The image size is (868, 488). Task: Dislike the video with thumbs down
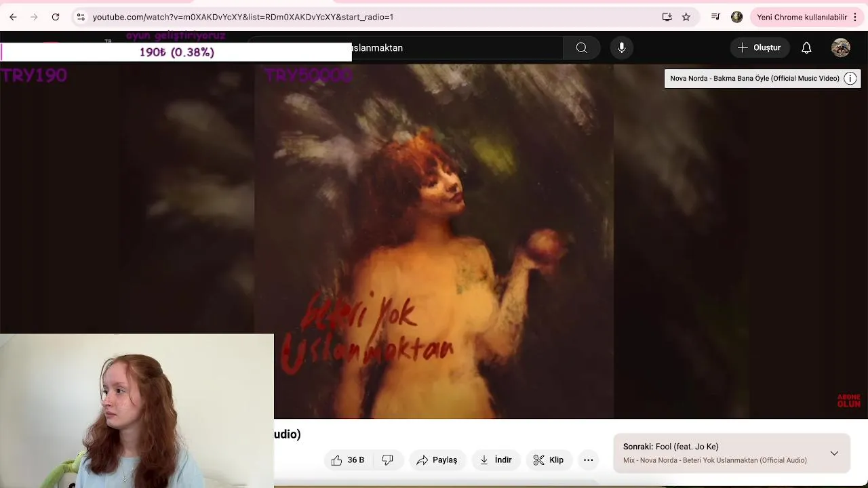[388, 460]
